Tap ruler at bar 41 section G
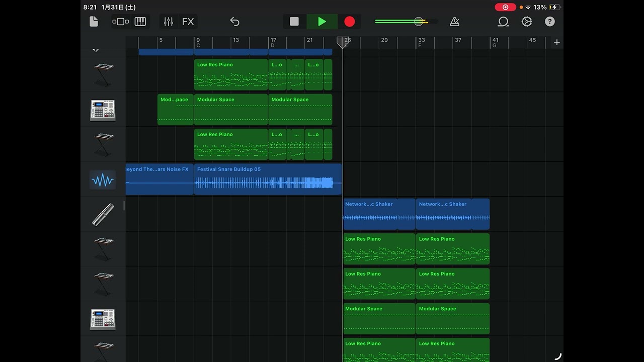644x362 pixels. pyautogui.click(x=495, y=42)
